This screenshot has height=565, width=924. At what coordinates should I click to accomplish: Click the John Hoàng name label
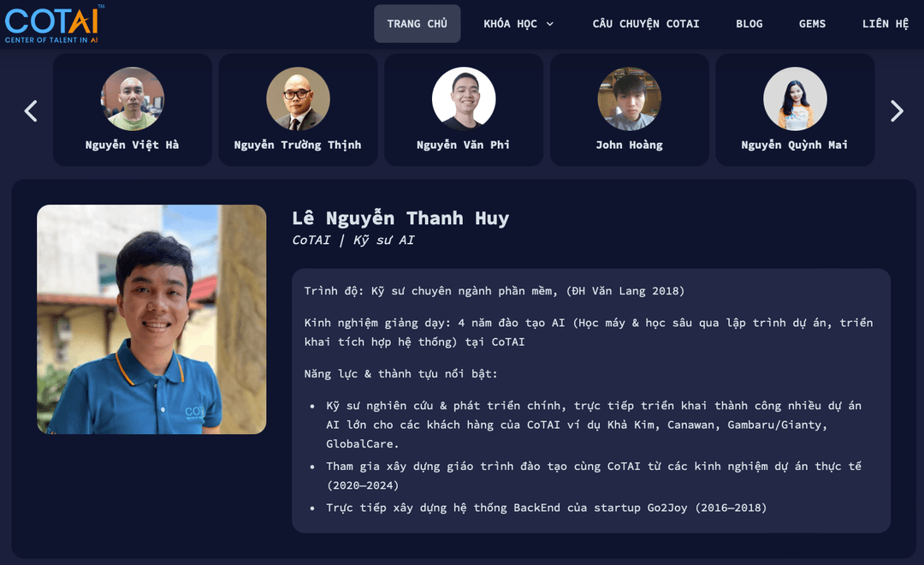click(629, 145)
